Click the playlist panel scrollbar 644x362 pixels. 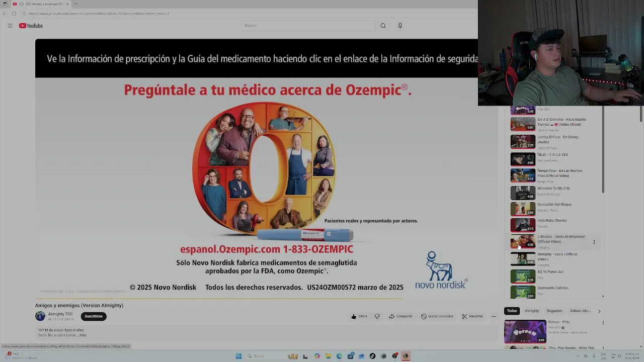point(603,149)
